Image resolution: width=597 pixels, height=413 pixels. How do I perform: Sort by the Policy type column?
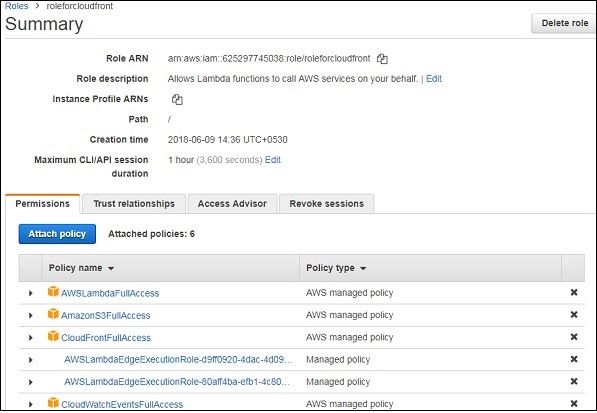tap(336, 268)
